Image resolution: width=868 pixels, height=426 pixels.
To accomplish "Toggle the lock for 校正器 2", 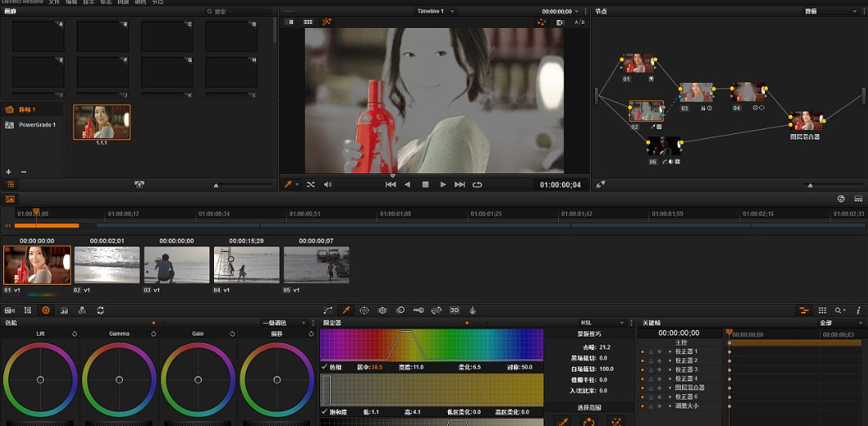I will click(x=651, y=360).
